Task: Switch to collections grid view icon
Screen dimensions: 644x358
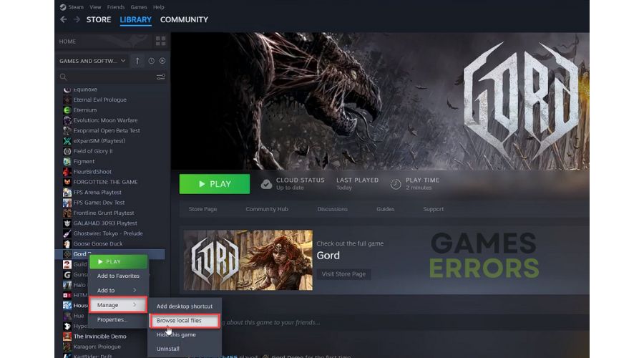Action: (160, 41)
